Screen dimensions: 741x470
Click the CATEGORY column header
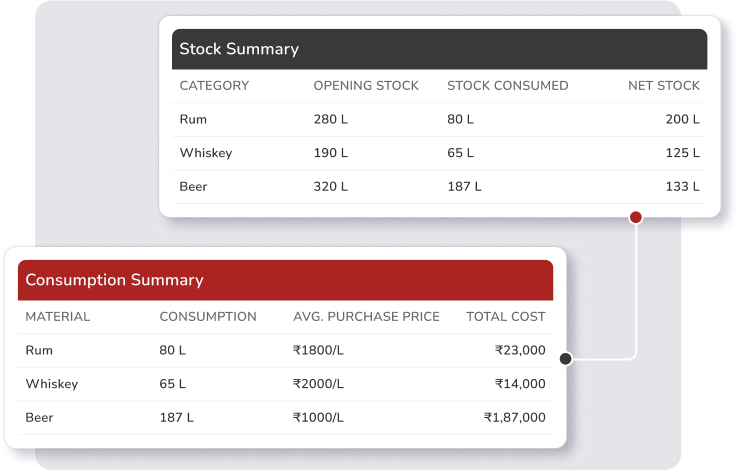click(x=214, y=86)
